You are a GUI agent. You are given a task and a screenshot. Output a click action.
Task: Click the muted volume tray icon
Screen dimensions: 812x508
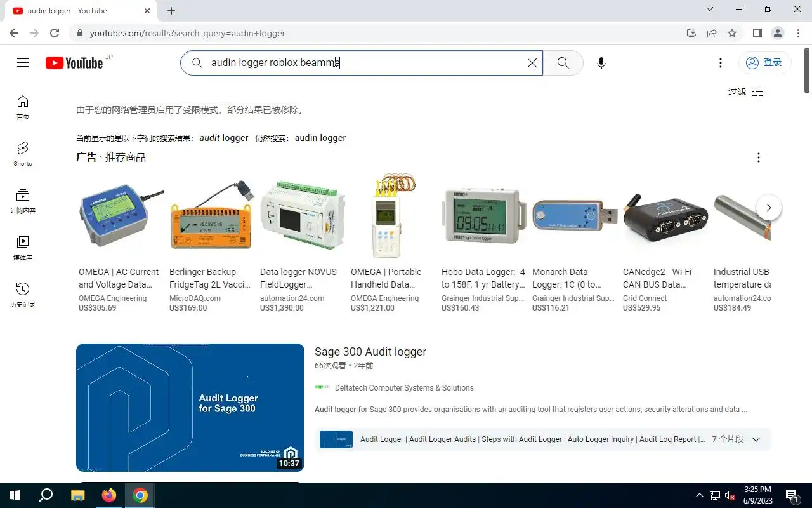[x=730, y=495]
